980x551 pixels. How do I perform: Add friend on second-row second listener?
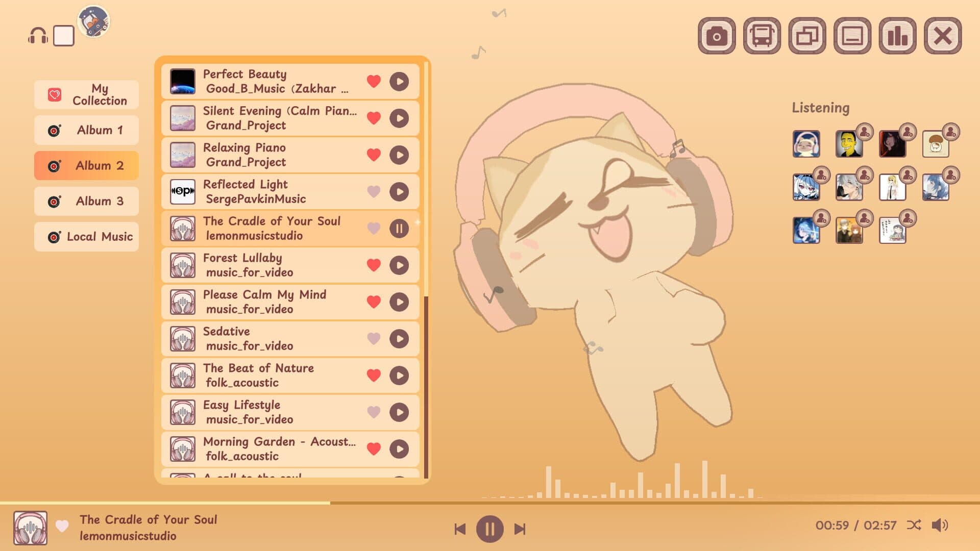click(x=865, y=175)
